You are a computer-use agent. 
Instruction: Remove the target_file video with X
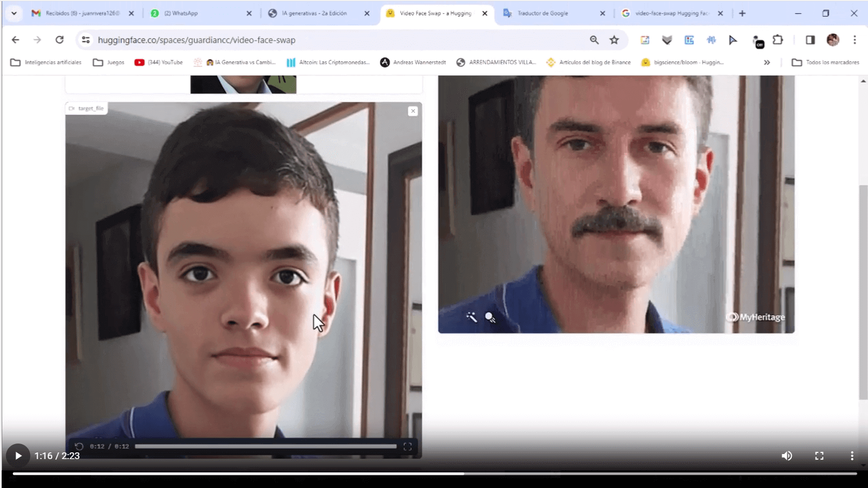click(x=413, y=111)
